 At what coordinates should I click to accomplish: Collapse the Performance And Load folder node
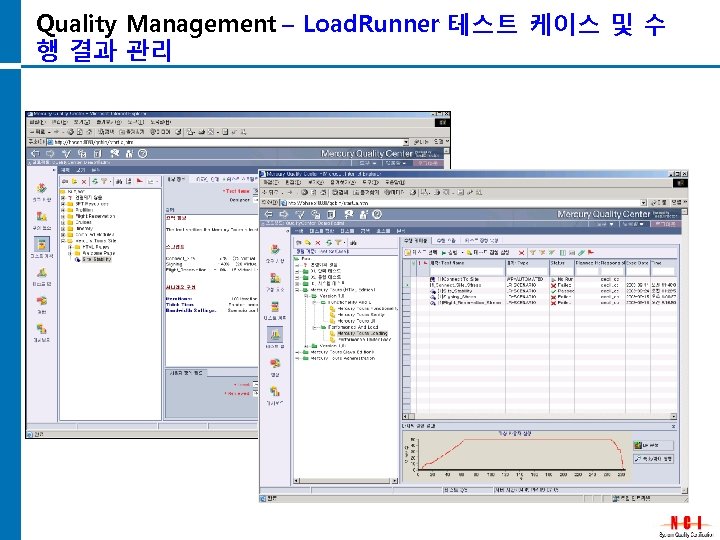(x=315, y=327)
